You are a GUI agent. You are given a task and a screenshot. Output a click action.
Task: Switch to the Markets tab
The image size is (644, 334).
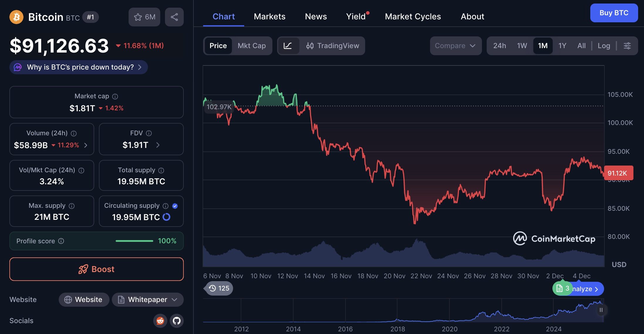coord(269,16)
